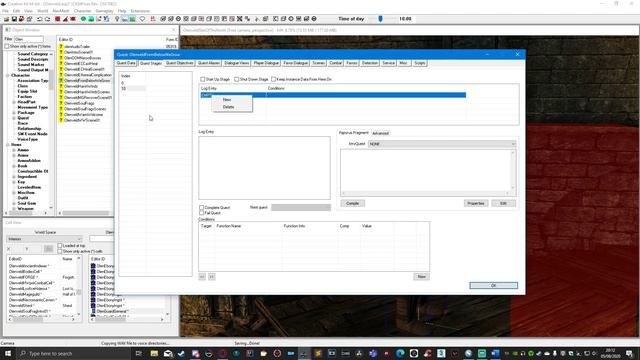Click the Compile button
Screen dimensions: 640x360
coord(353,203)
